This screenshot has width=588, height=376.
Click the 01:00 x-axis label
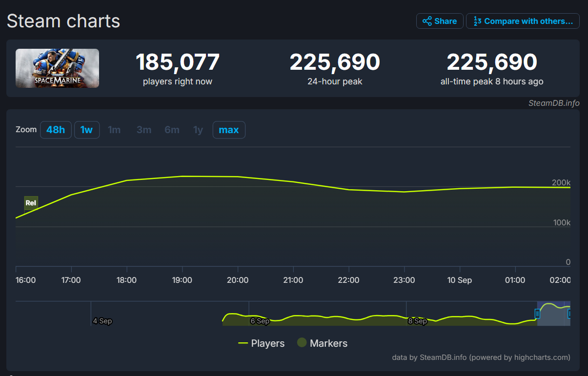click(515, 280)
